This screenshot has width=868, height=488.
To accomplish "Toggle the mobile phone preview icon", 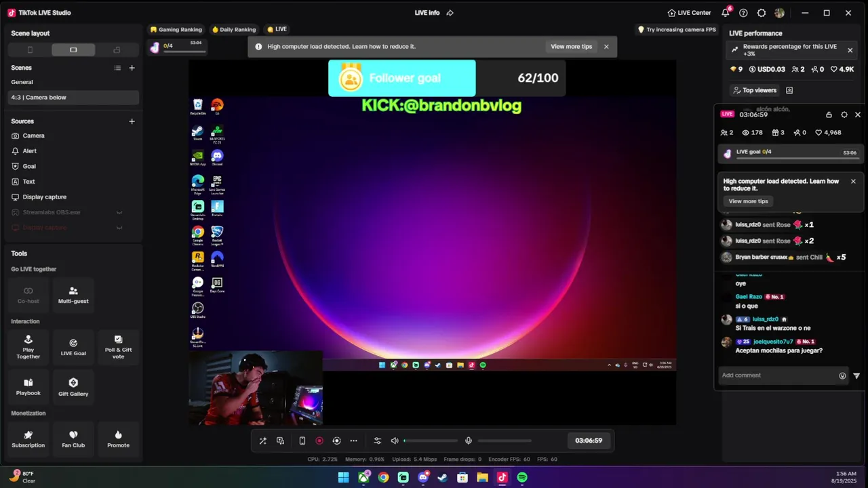I will tap(302, 441).
